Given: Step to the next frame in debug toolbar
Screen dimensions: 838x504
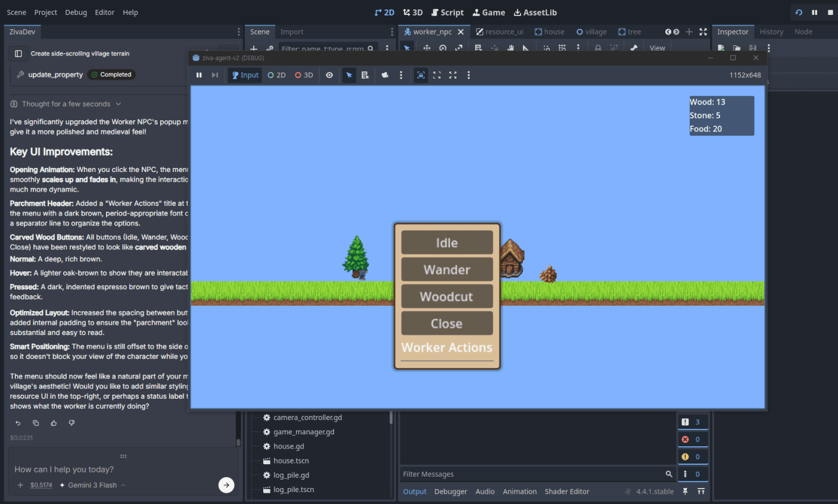Looking at the screenshot, I should 215,75.
